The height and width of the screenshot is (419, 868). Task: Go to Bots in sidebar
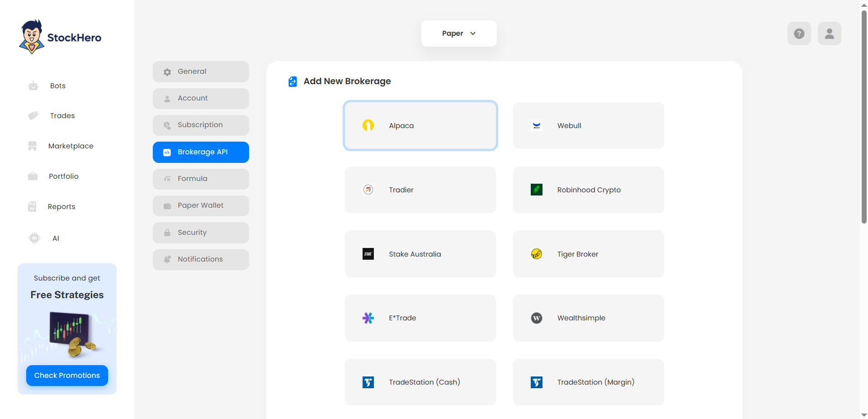point(58,86)
